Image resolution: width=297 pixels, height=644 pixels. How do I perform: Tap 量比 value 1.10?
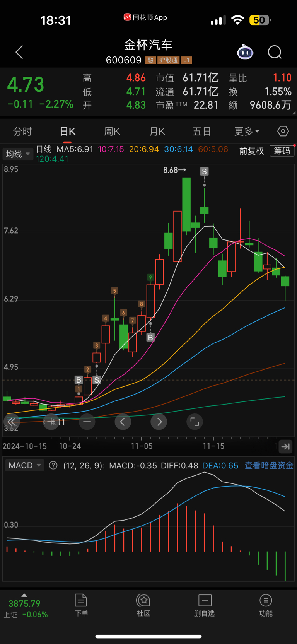(282, 78)
